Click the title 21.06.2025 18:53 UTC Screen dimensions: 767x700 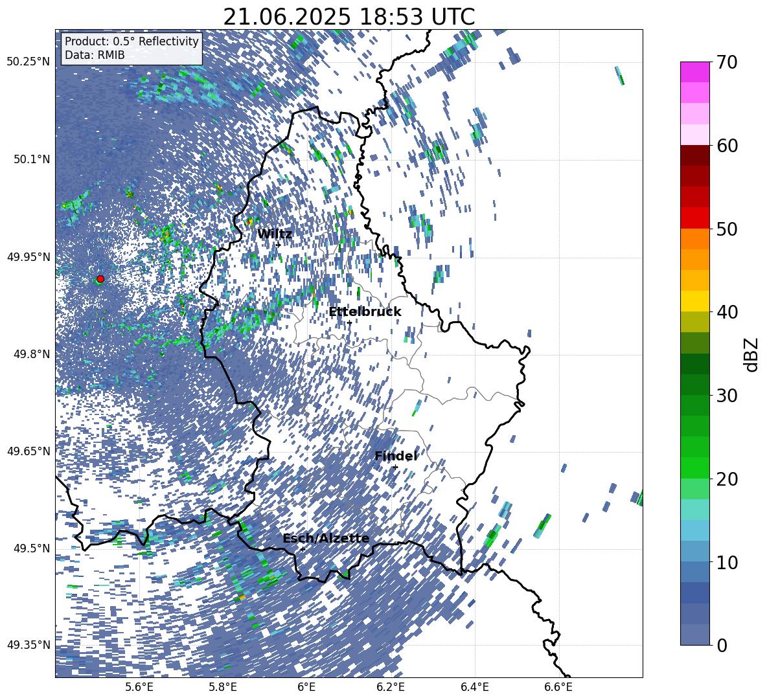pos(349,17)
